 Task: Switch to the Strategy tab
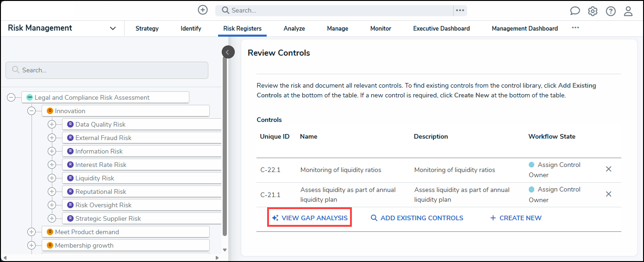click(x=147, y=28)
